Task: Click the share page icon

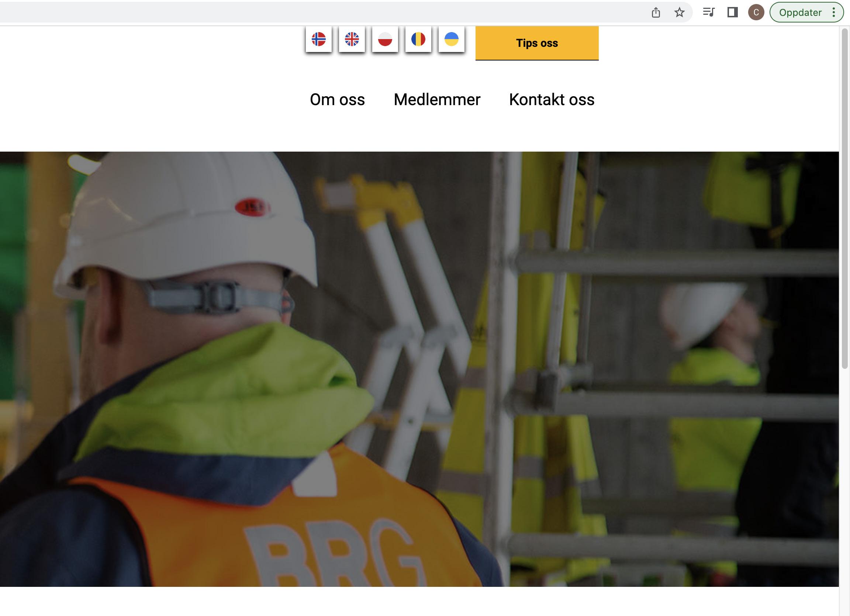Action: (656, 13)
